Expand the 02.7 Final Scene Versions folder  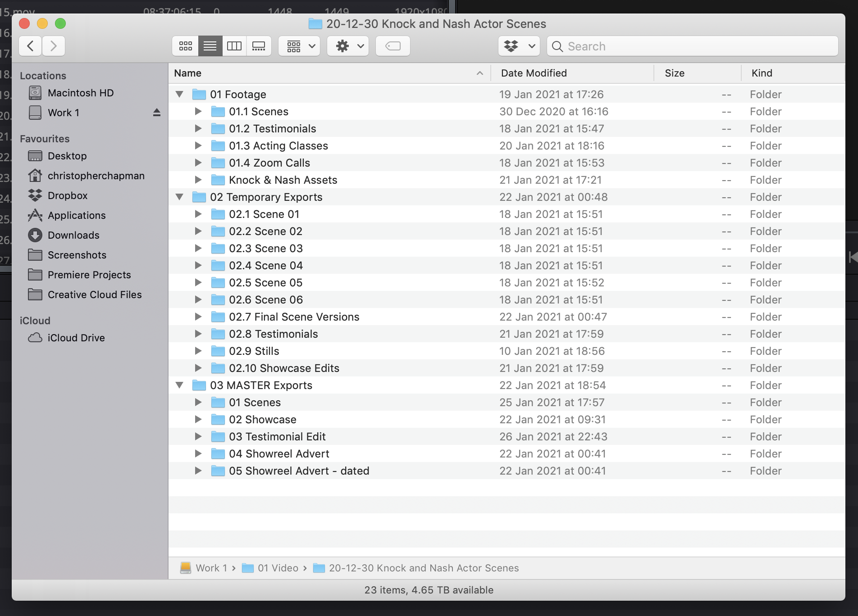tap(198, 317)
